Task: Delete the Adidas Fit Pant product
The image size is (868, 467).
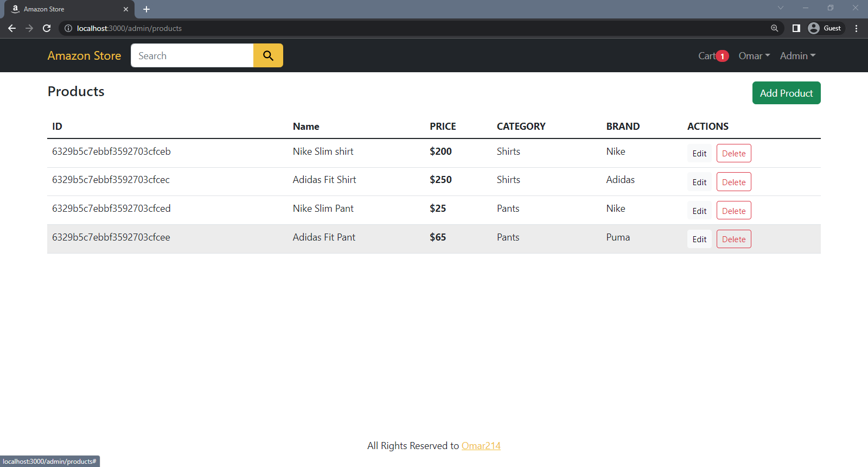Action: pyautogui.click(x=733, y=239)
